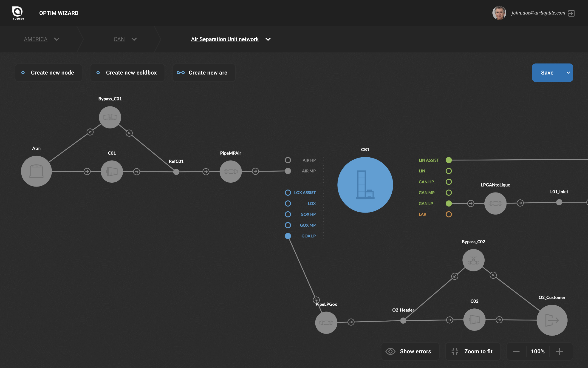The width and height of the screenshot is (588, 368).
Task: Select the PipeLPGox pipe node
Action: (326, 323)
